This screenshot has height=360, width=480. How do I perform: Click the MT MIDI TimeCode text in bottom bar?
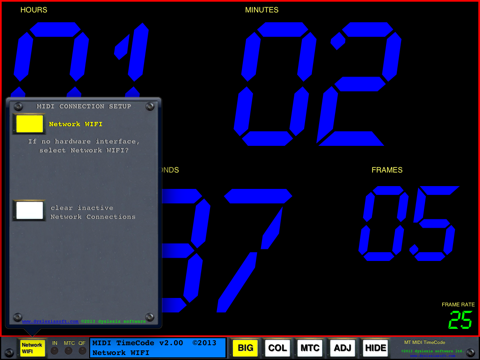pos(425,342)
